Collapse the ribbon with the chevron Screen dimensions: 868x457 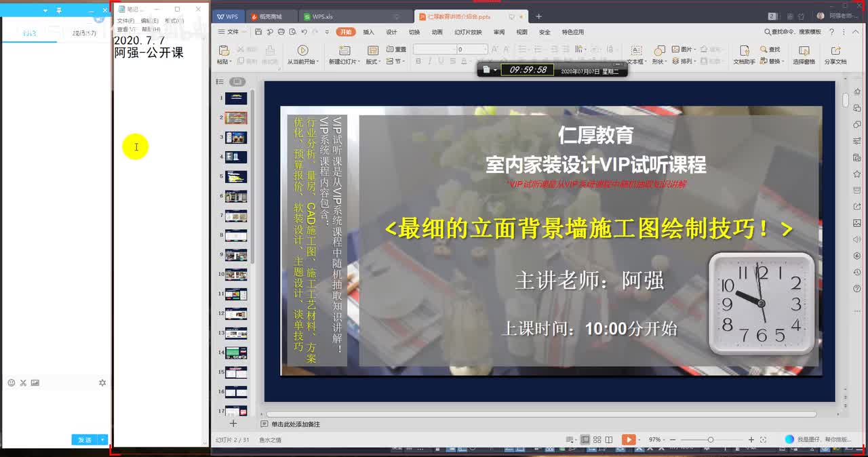(854, 32)
